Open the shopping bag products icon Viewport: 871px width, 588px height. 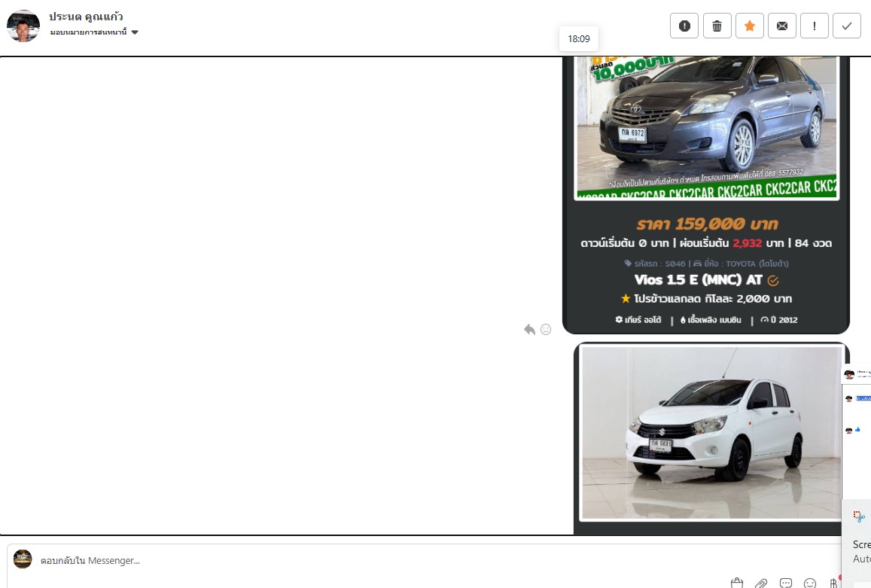[x=737, y=583]
